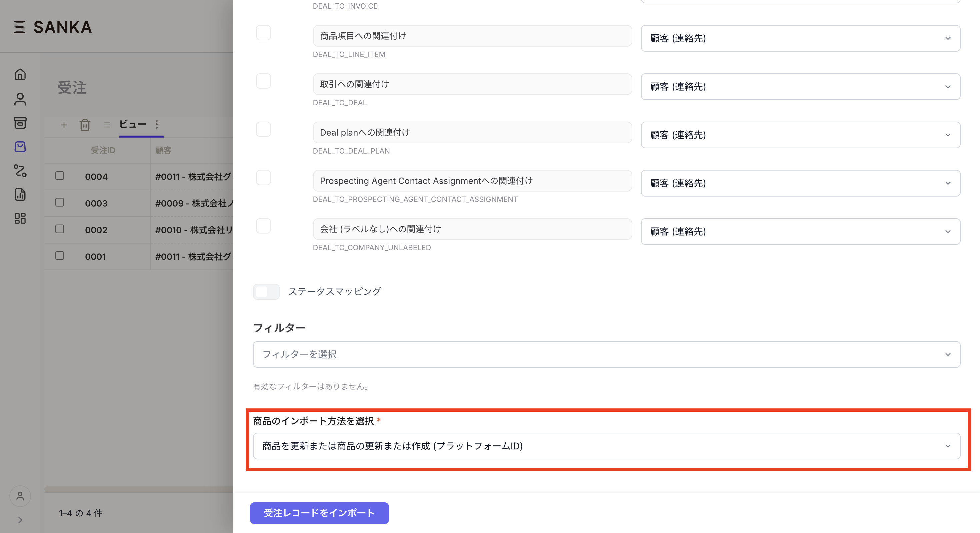
Task: Select the ビュー tab
Action: [133, 125]
